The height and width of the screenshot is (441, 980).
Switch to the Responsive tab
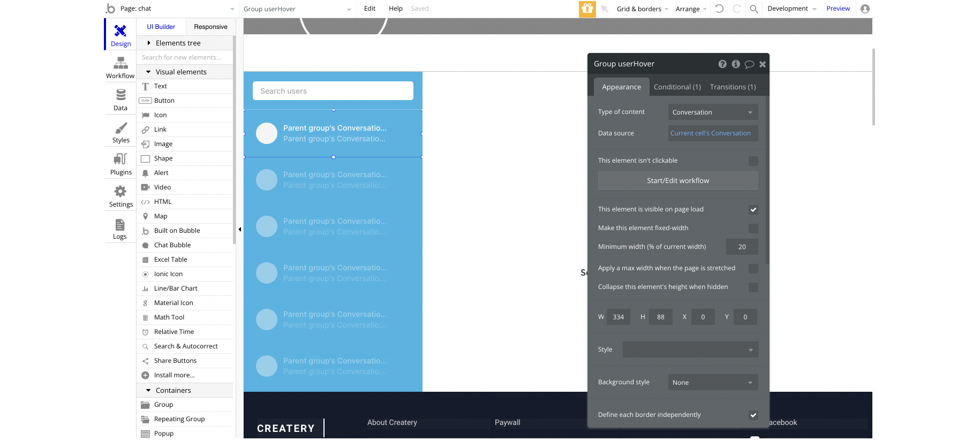pos(210,27)
